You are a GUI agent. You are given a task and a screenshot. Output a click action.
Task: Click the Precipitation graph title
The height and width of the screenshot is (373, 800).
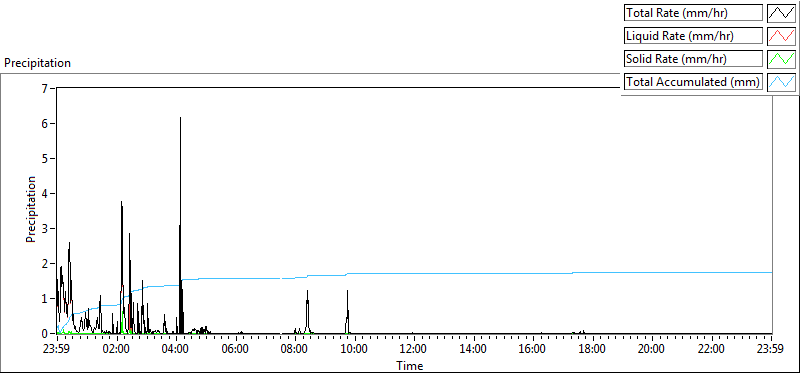[x=37, y=63]
